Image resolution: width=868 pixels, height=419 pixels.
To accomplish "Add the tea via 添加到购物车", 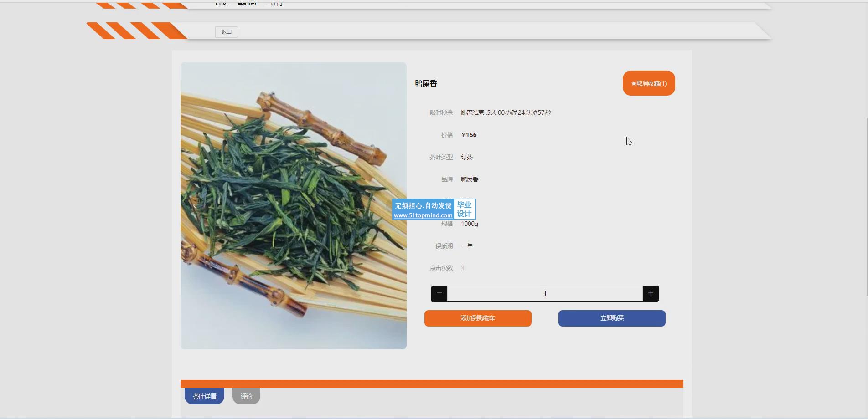I will [x=478, y=318].
